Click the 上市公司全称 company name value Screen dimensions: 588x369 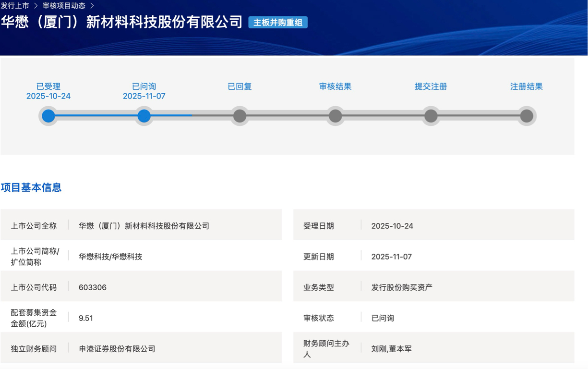pyautogui.click(x=144, y=226)
